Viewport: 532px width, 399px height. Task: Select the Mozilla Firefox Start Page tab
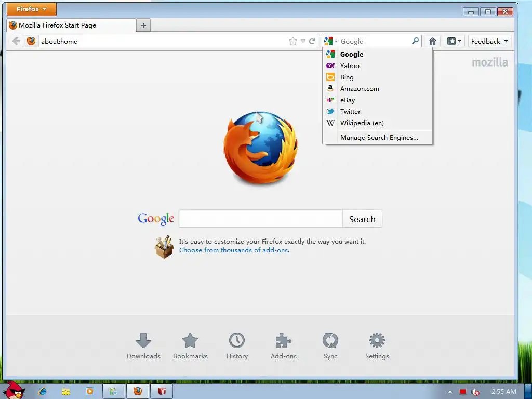pyautogui.click(x=71, y=25)
